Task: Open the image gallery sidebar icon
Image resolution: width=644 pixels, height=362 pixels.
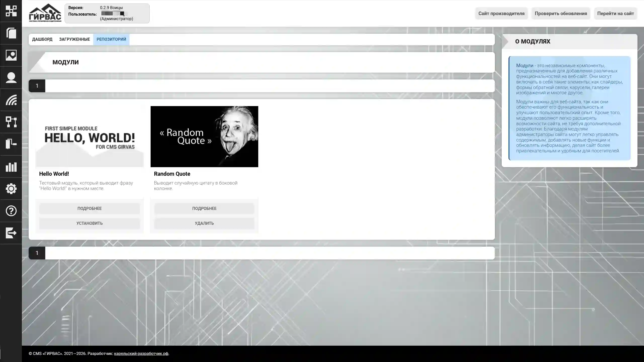Action: coord(11,55)
